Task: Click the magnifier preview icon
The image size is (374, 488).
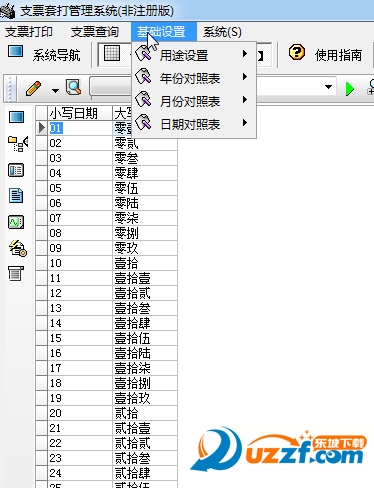Action: (74, 88)
